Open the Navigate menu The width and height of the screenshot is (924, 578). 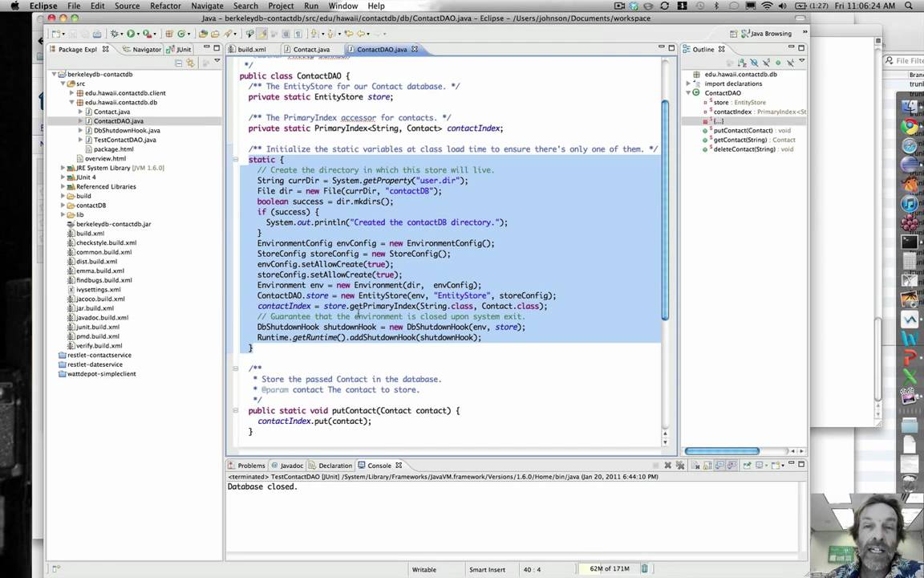point(208,6)
